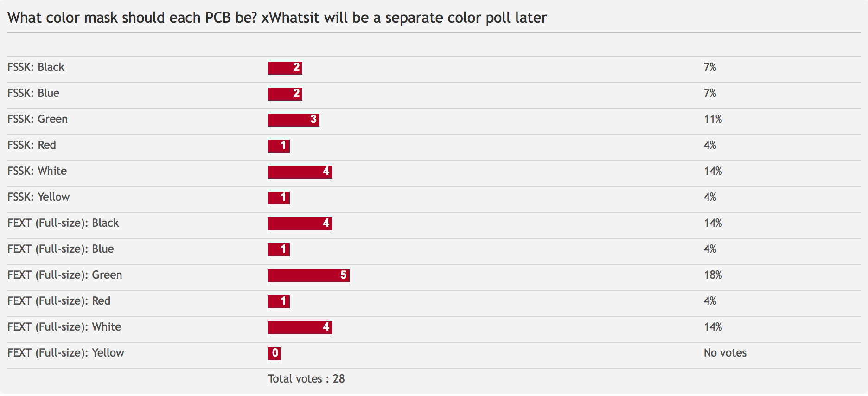Click the 'FEXT (Full-size): White' option label
Viewport: 868px width, 396px height.
tap(64, 327)
